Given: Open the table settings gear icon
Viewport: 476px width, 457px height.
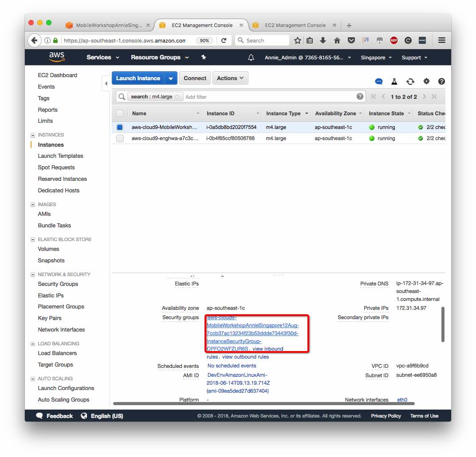Looking at the screenshot, I should coord(426,81).
